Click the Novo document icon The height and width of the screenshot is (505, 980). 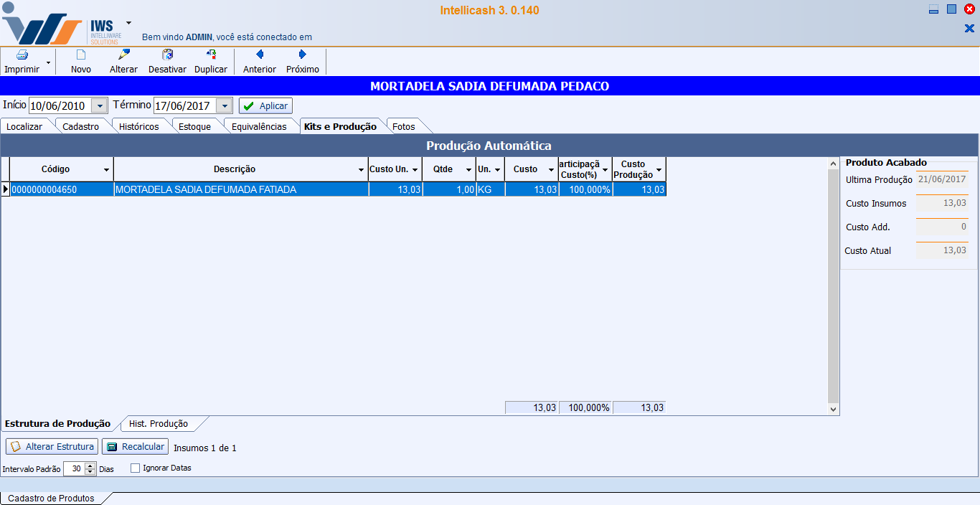pyautogui.click(x=81, y=55)
